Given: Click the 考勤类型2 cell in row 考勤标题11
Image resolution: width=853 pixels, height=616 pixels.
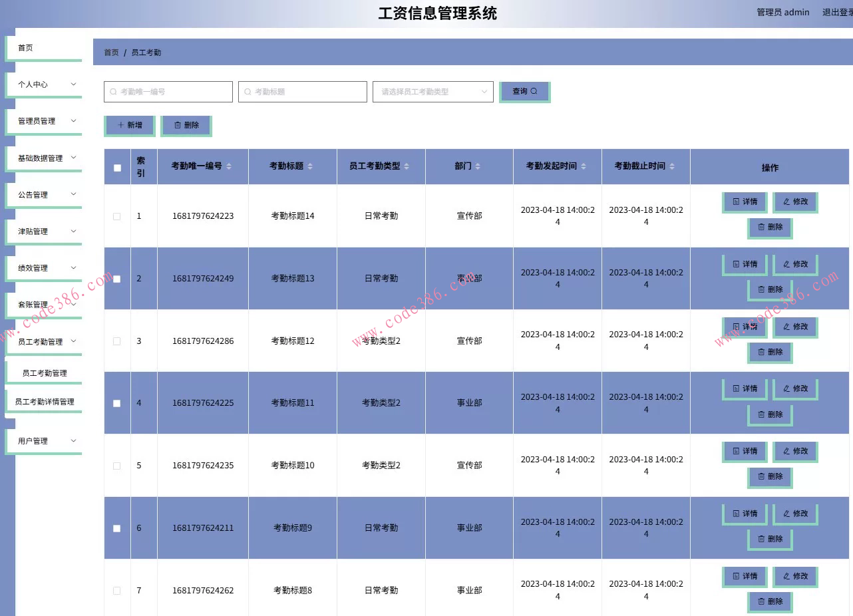Looking at the screenshot, I should [381, 403].
